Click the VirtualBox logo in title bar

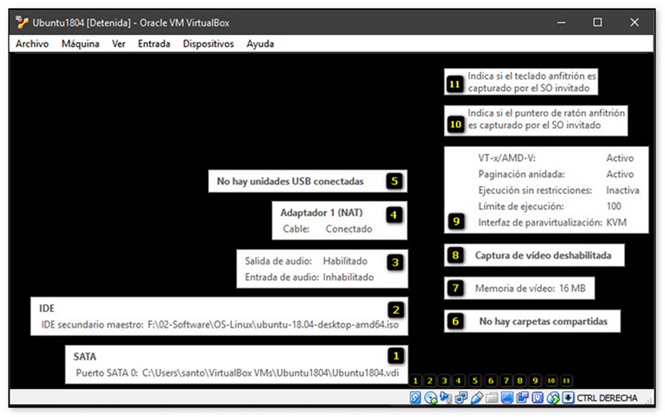22,22
